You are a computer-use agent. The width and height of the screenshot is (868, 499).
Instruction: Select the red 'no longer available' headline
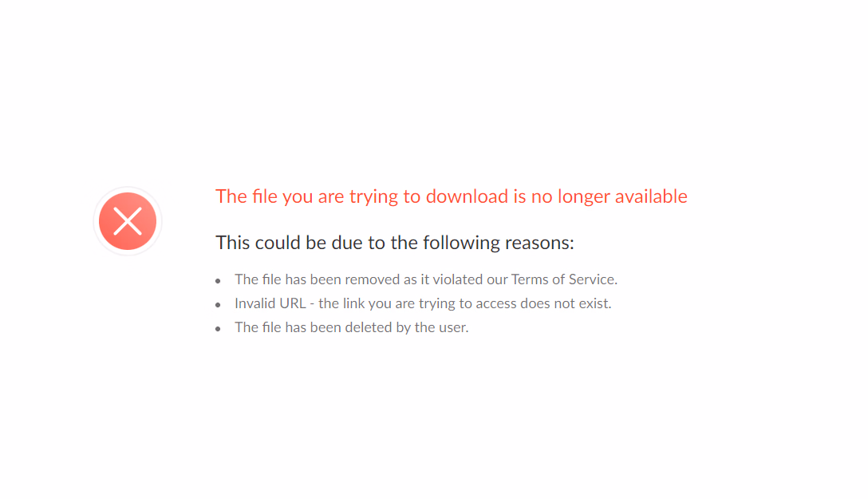452,196
